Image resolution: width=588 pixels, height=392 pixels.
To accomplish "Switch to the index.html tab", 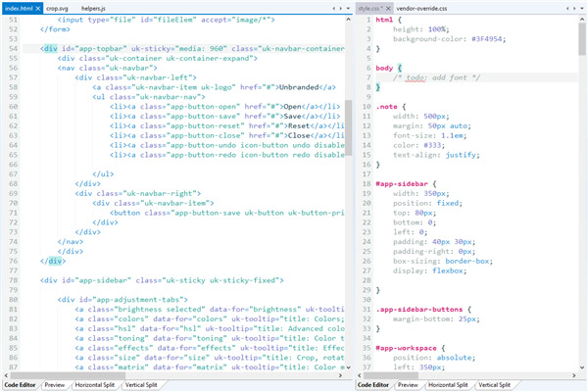I will (19, 8).
